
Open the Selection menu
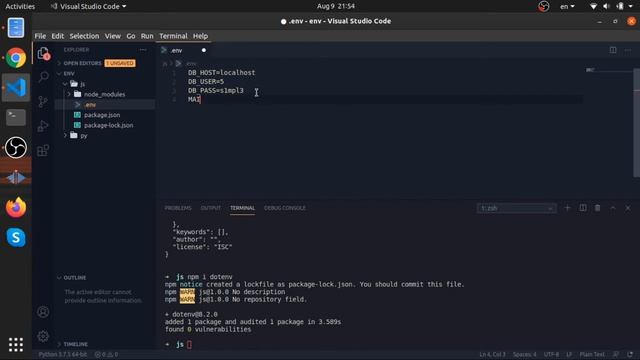coord(84,36)
